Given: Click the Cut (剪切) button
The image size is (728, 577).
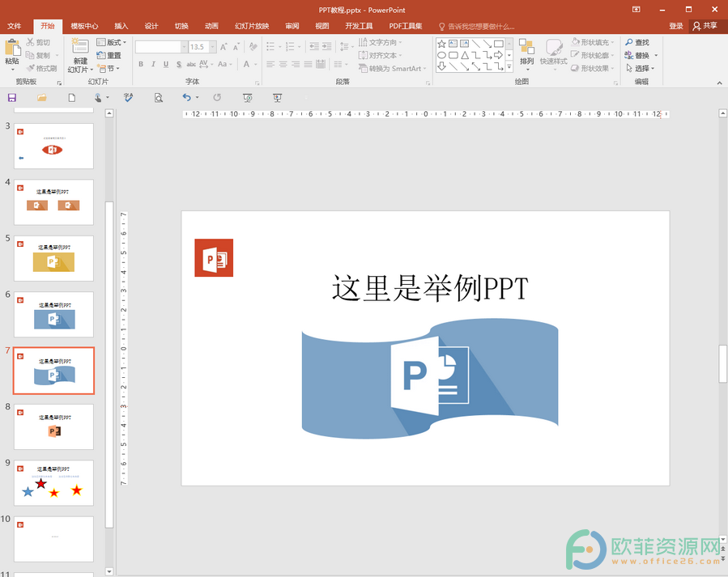Looking at the screenshot, I should [39, 42].
